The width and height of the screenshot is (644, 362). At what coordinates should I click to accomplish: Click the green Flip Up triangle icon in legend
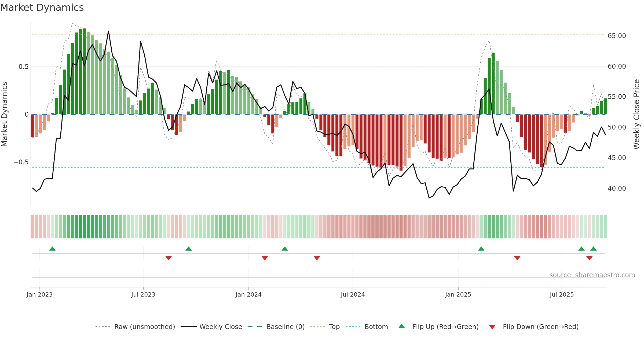pyautogui.click(x=402, y=326)
